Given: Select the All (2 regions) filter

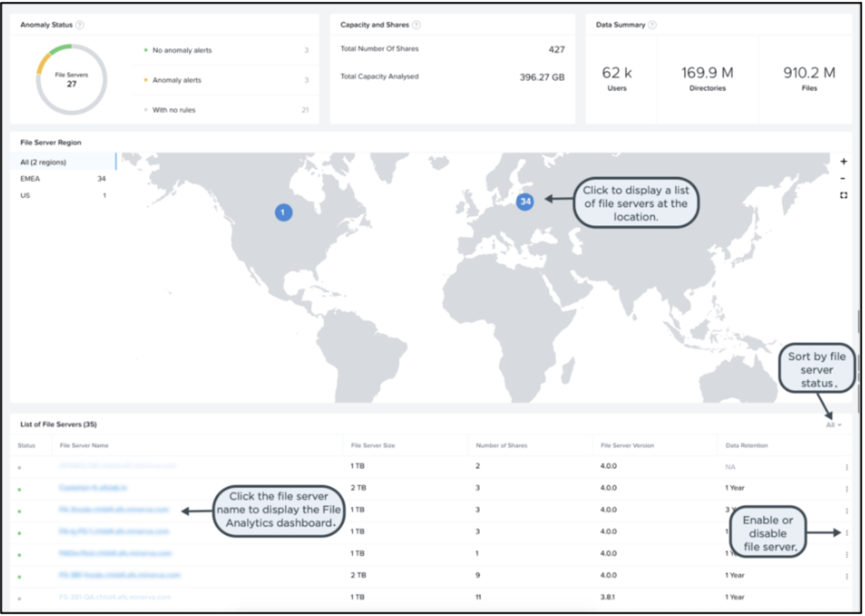Looking at the screenshot, I should click(x=63, y=162).
